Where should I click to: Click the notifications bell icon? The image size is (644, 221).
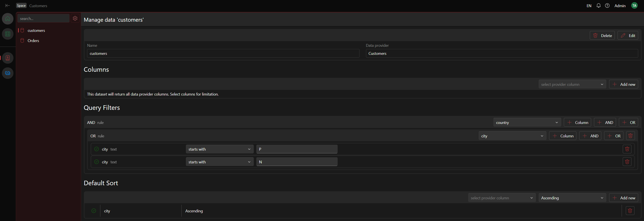598,5
